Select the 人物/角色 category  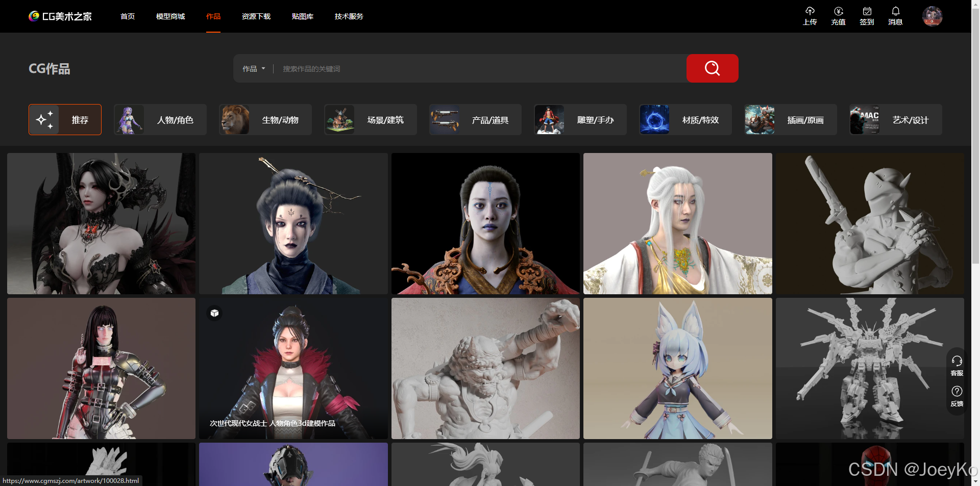click(160, 120)
